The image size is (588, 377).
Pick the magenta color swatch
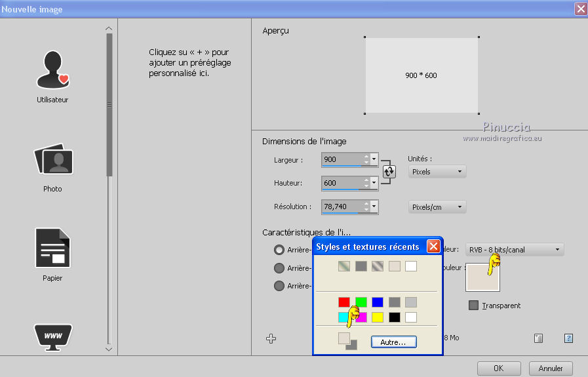coord(362,317)
